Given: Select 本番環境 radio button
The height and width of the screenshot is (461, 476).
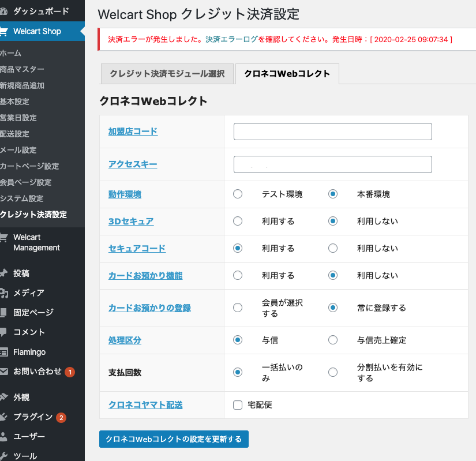Looking at the screenshot, I should tap(333, 194).
